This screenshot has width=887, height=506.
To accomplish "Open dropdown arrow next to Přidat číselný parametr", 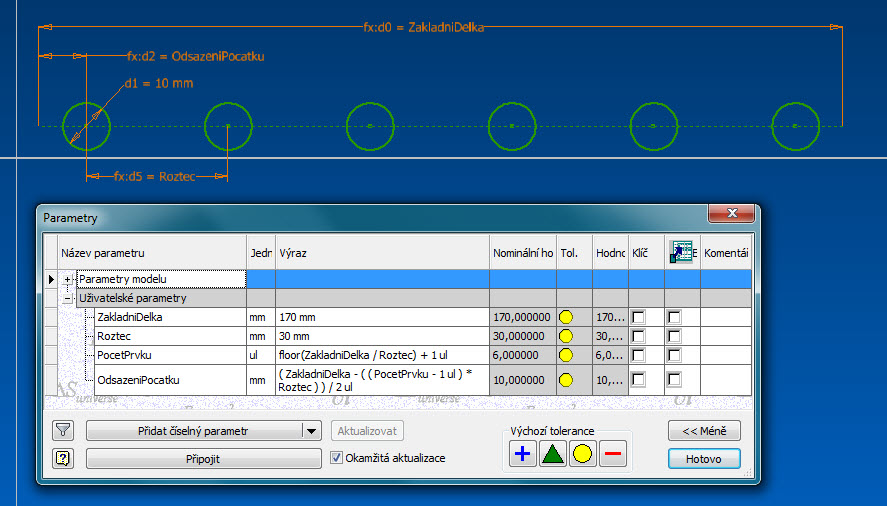I will [312, 431].
